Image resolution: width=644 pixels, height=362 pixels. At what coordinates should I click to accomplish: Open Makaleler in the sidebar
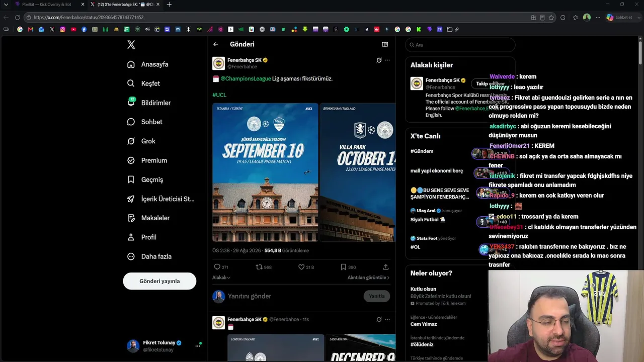148,218
